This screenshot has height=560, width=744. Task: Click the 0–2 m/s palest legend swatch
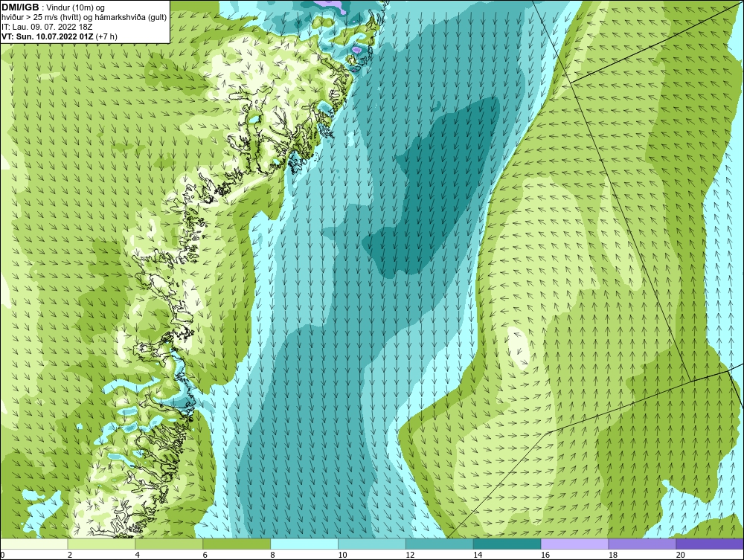coord(34,544)
